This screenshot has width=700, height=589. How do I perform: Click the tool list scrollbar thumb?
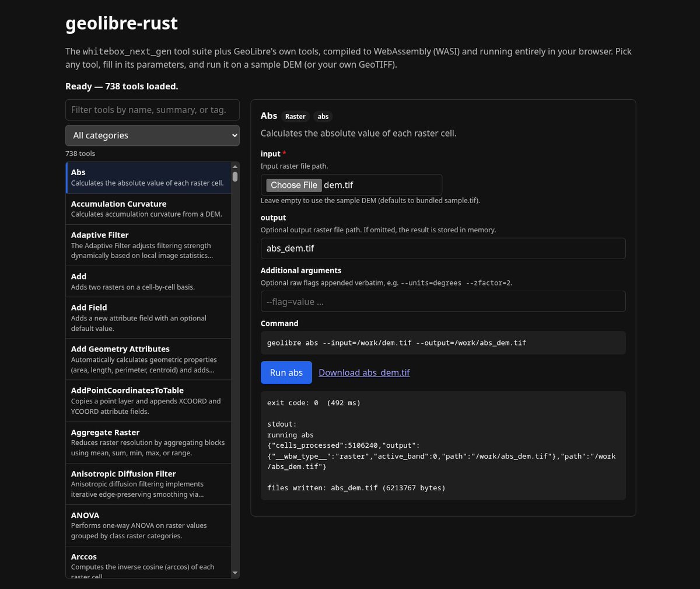235,176
